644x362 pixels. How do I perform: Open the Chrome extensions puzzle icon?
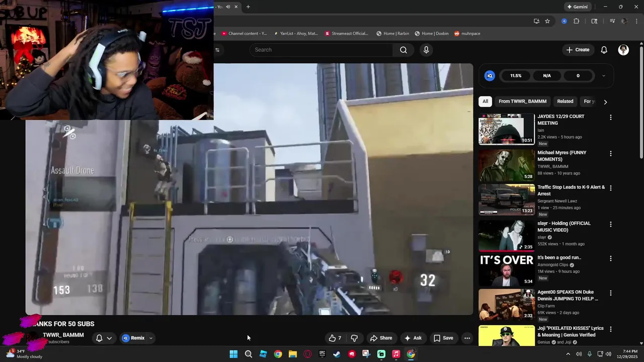[x=577, y=21]
